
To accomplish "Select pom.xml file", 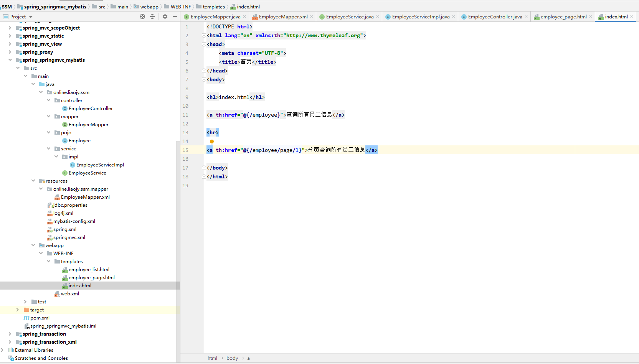I will [40, 318].
